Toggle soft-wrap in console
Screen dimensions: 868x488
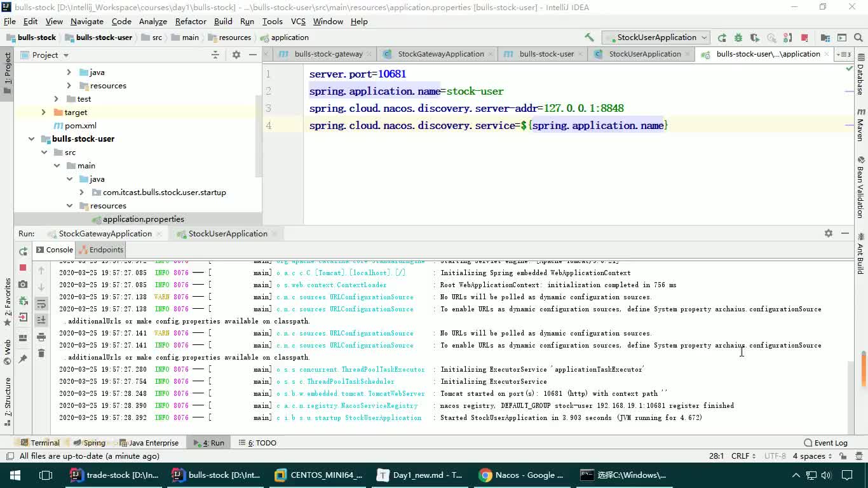[41, 303]
